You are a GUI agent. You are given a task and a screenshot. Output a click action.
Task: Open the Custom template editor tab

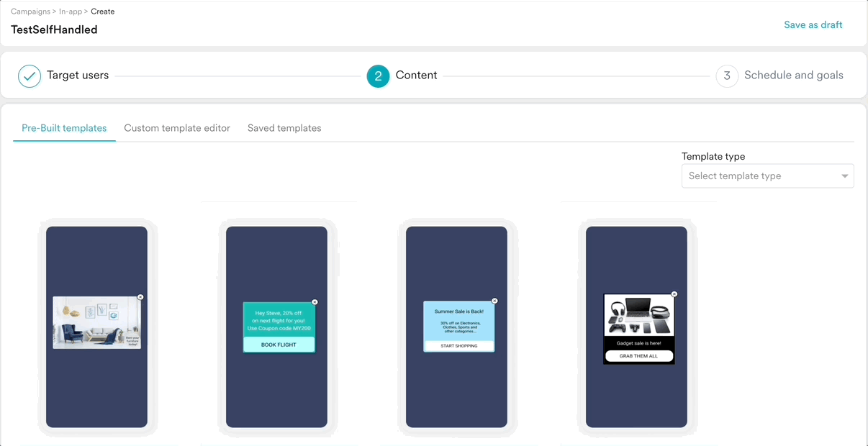point(177,128)
